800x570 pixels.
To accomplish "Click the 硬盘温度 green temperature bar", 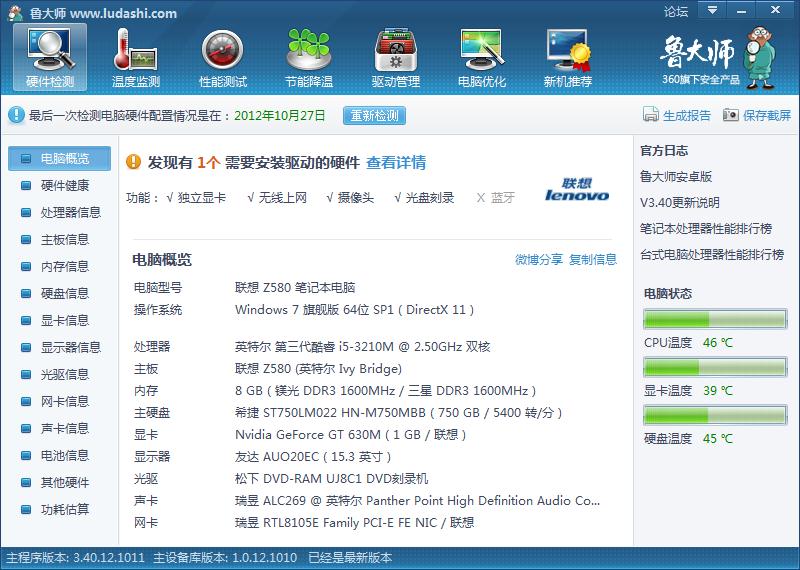I will (x=715, y=415).
